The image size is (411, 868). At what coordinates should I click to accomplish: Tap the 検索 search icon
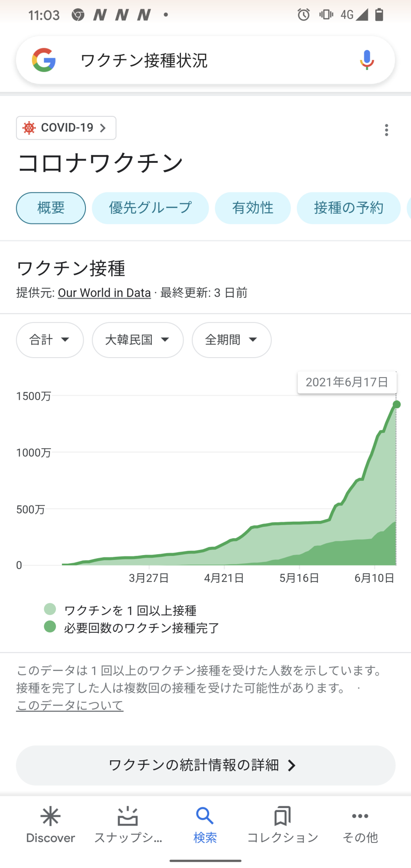205,824
